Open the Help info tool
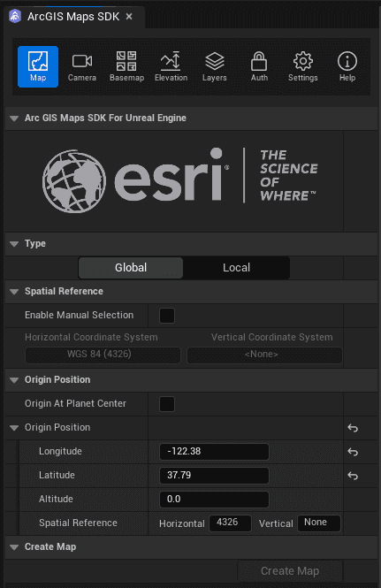The width and height of the screenshot is (381, 588). [x=347, y=66]
